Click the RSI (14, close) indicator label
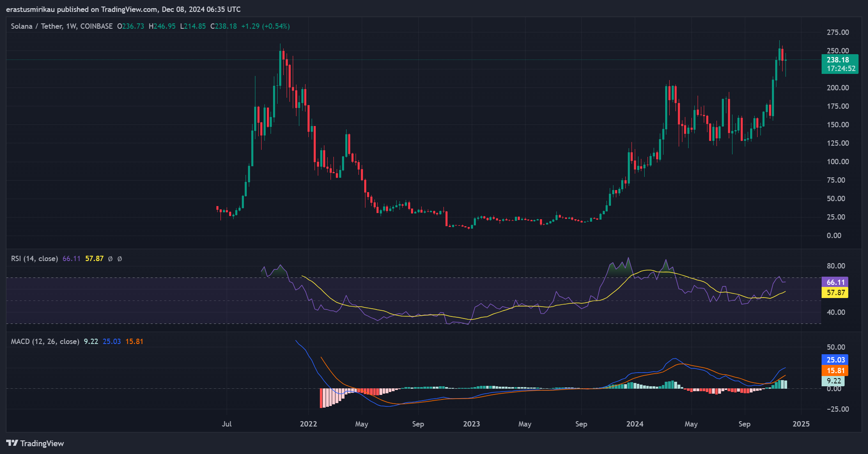 pos(34,259)
